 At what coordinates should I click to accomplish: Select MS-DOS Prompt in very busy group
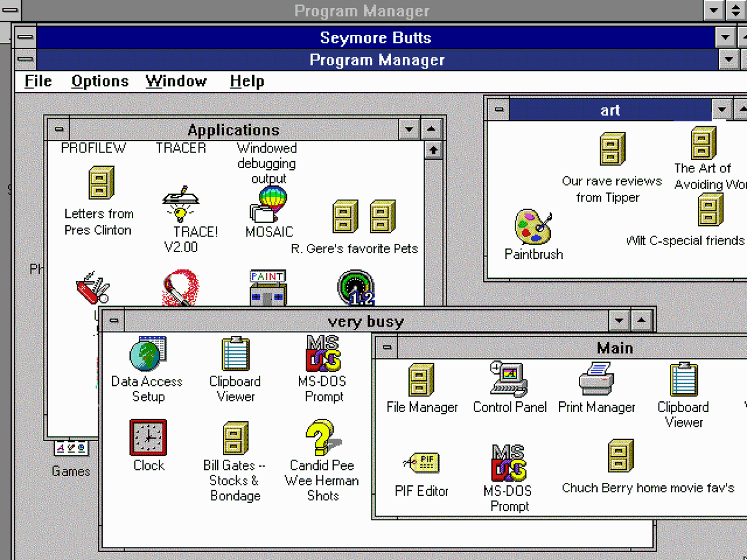[324, 353]
